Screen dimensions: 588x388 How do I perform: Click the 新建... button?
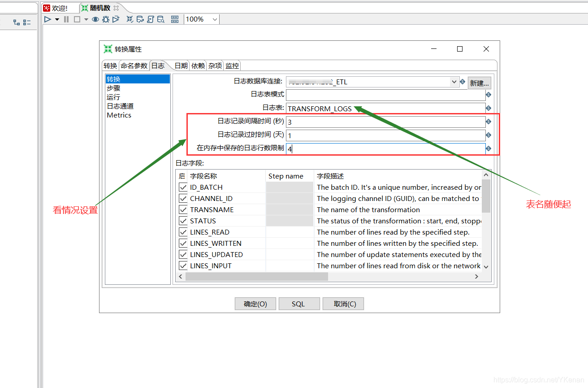[480, 83]
